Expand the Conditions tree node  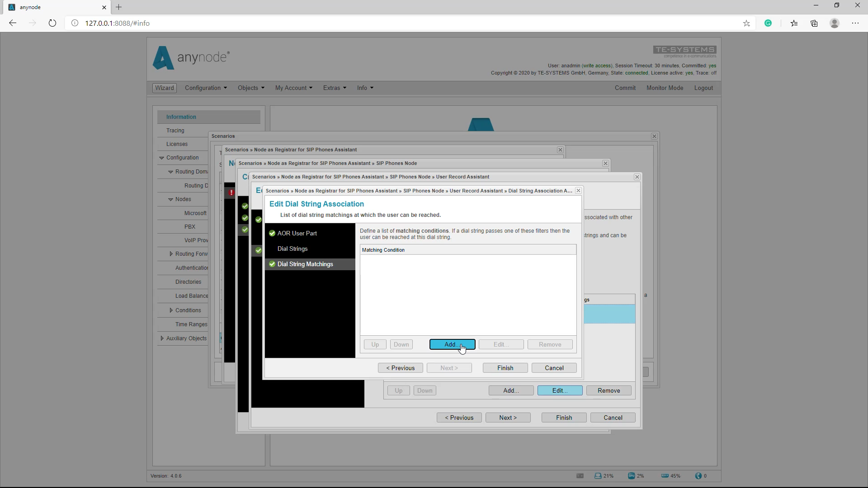point(171,310)
